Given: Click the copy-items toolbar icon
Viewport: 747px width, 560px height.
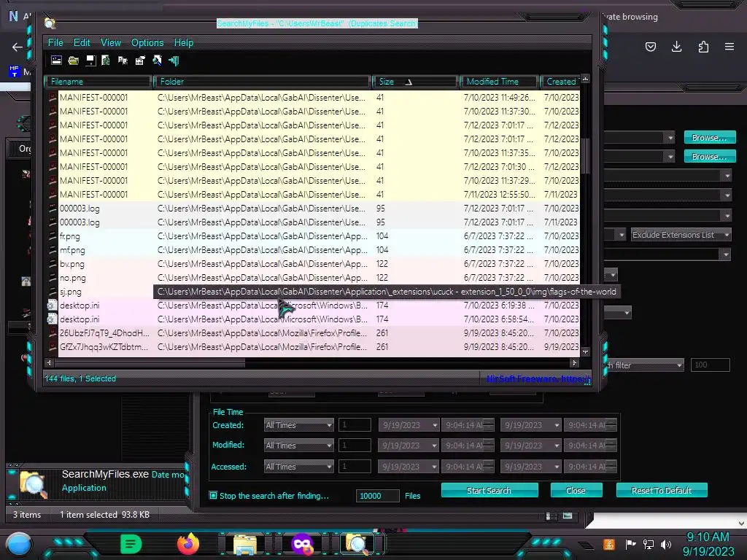Looking at the screenshot, I should point(123,61).
